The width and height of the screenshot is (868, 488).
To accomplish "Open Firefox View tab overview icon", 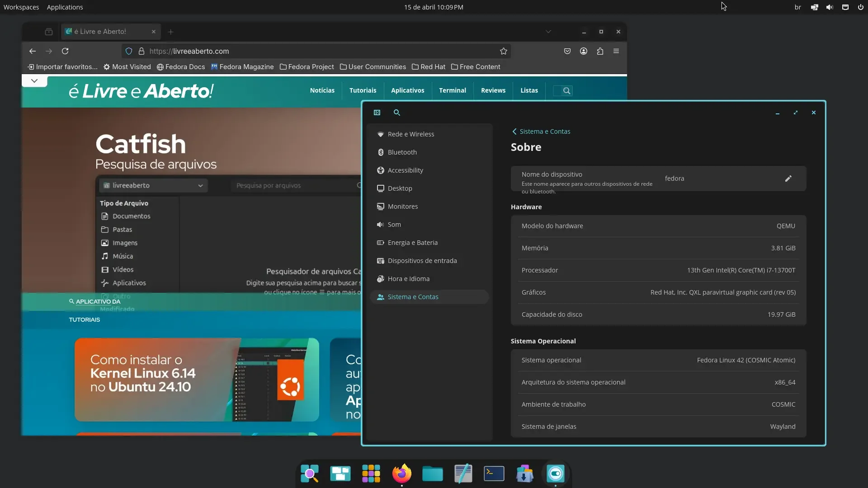I will pos(49,32).
